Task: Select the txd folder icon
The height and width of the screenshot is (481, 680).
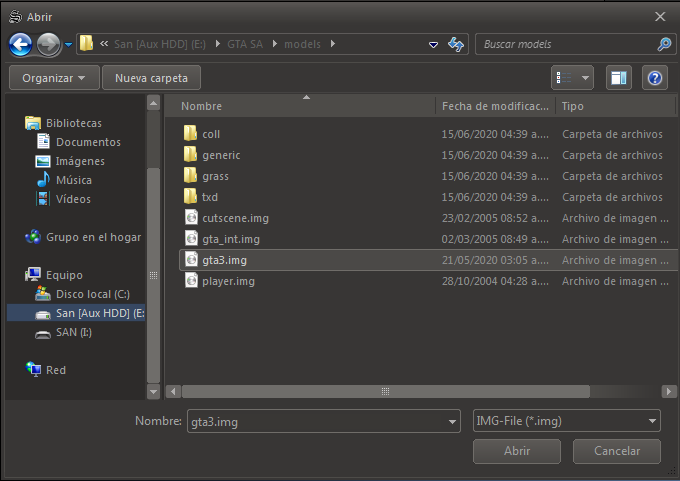Action: [x=190, y=196]
